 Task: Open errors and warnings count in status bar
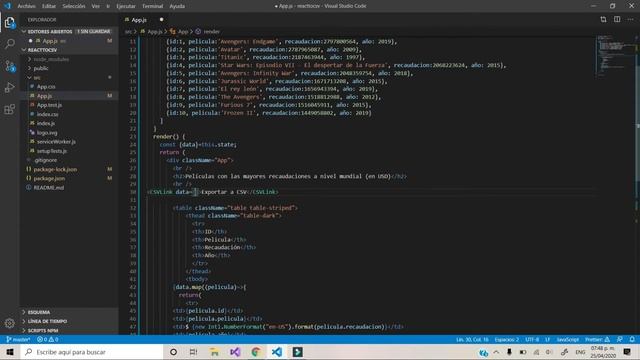(x=48, y=340)
